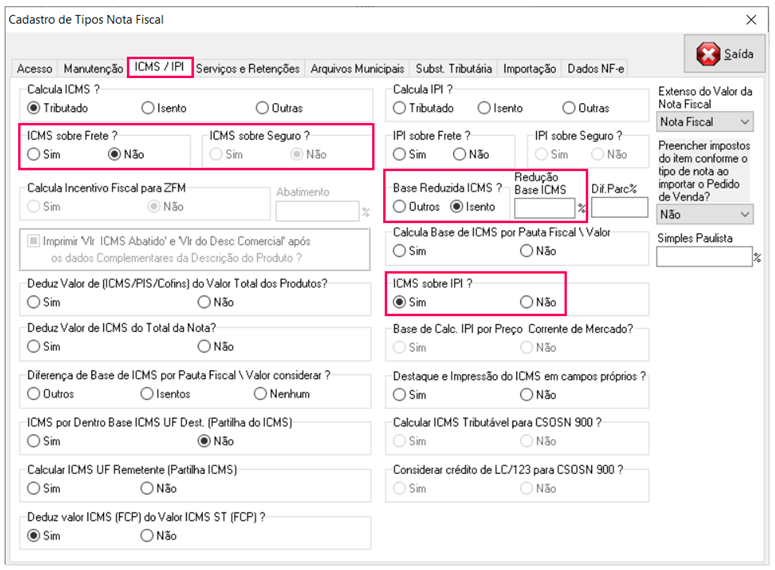775x570 pixels.
Task: Choose Não for ICMS sobre IPI
Action: [x=527, y=302]
